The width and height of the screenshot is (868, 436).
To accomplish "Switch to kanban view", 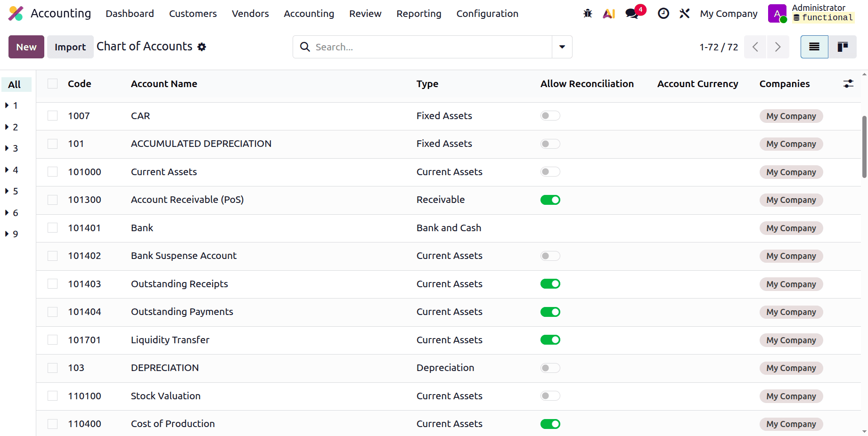I will click(x=843, y=47).
